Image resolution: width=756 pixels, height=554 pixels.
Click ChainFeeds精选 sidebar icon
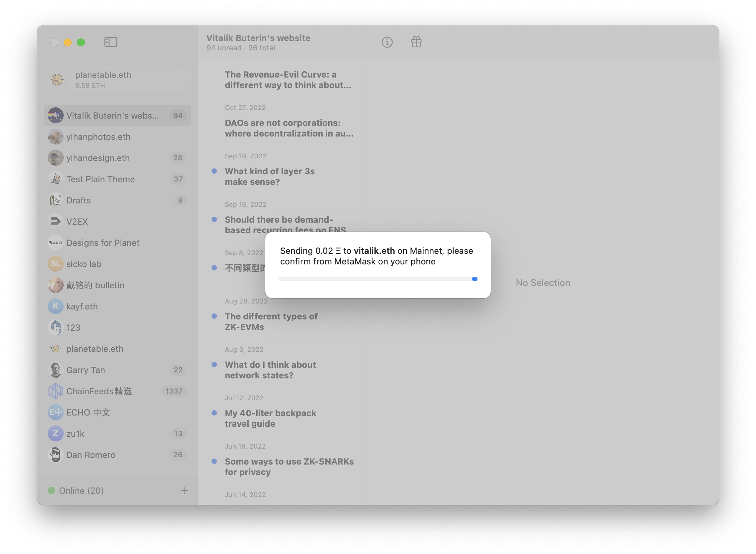pos(55,391)
